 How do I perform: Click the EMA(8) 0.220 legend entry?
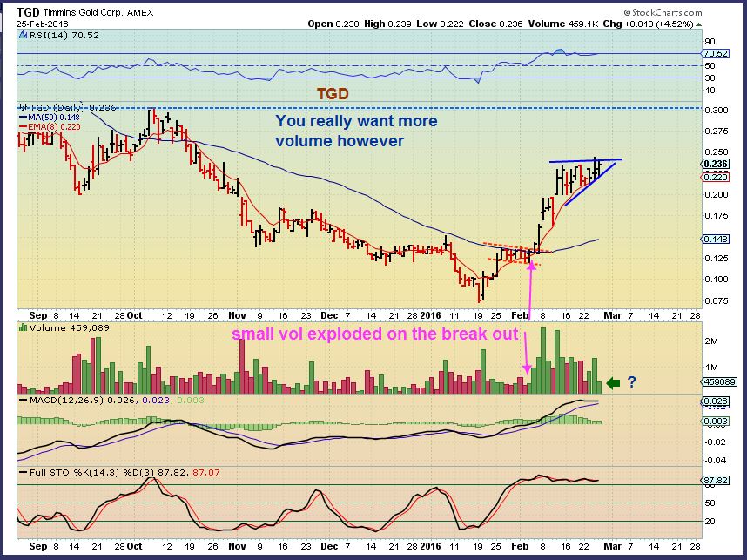(50, 127)
